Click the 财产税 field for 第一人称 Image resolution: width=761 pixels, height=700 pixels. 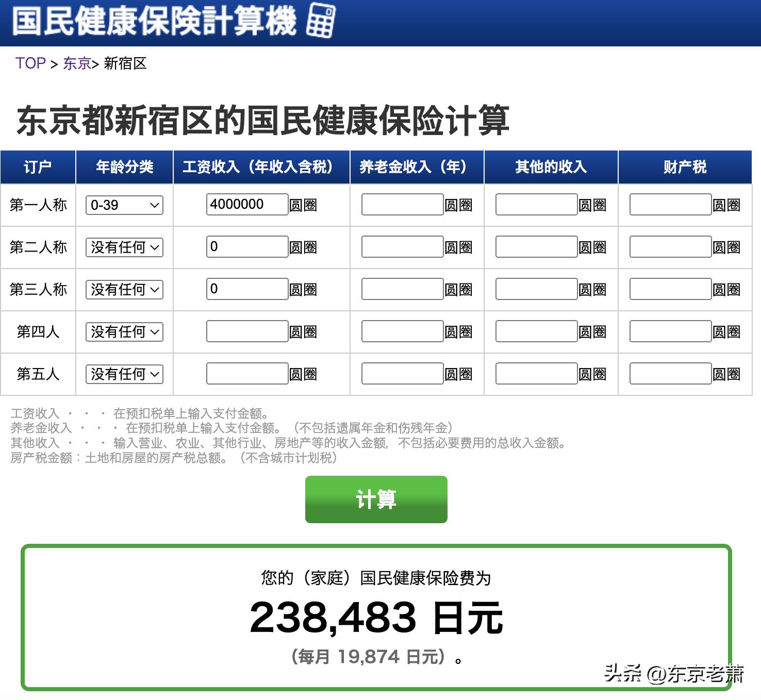tap(670, 205)
